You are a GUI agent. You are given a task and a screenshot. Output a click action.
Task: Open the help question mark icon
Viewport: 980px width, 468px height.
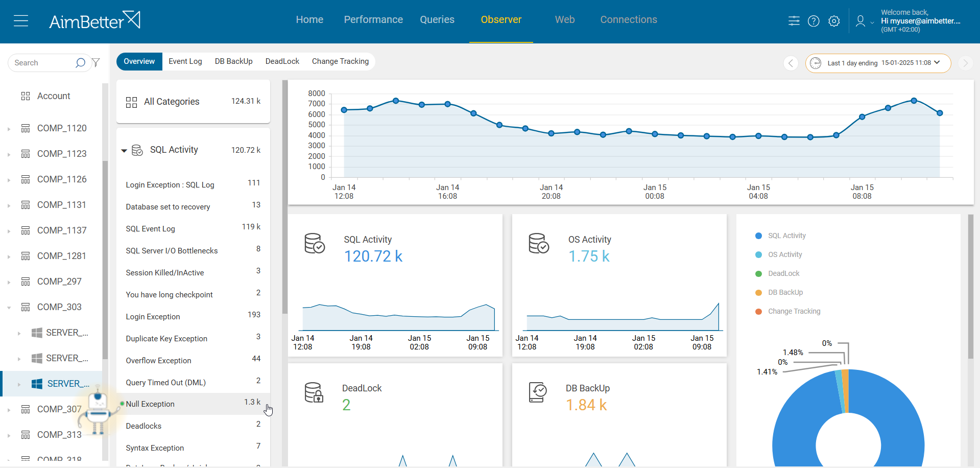tap(814, 21)
